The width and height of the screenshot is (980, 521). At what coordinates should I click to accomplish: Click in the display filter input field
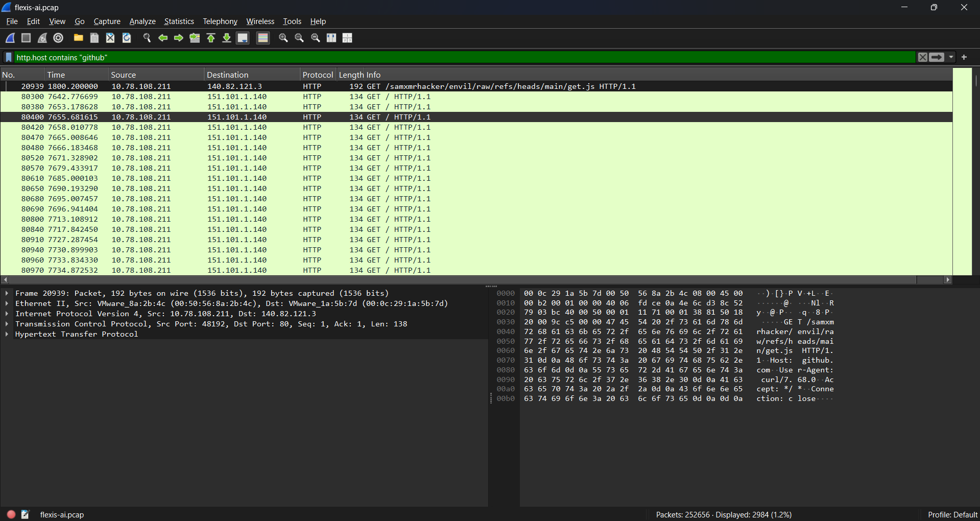pyautogui.click(x=465, y=57)
